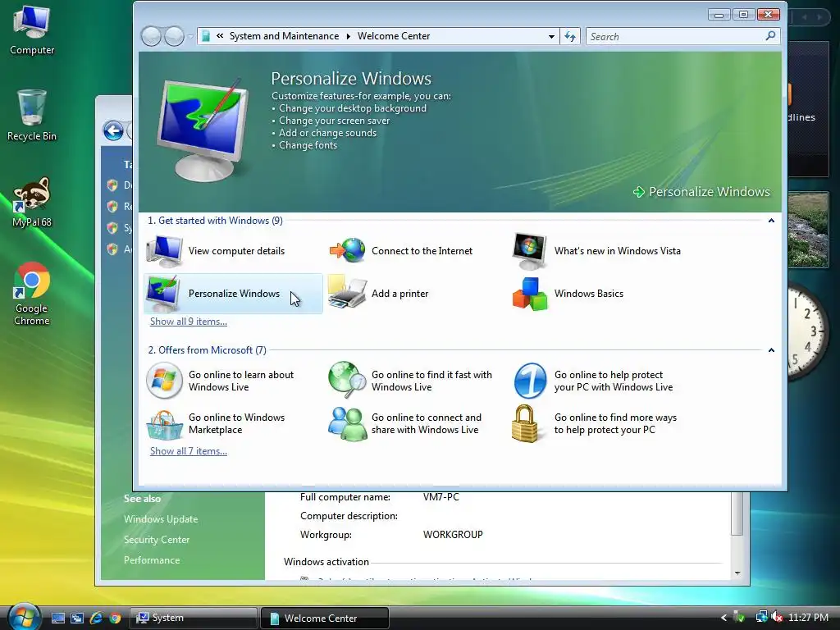This screenshot has width=840, height=630.
Task: Click the blue OneCare protect PC icon
Action: click(x=530, y=381)
